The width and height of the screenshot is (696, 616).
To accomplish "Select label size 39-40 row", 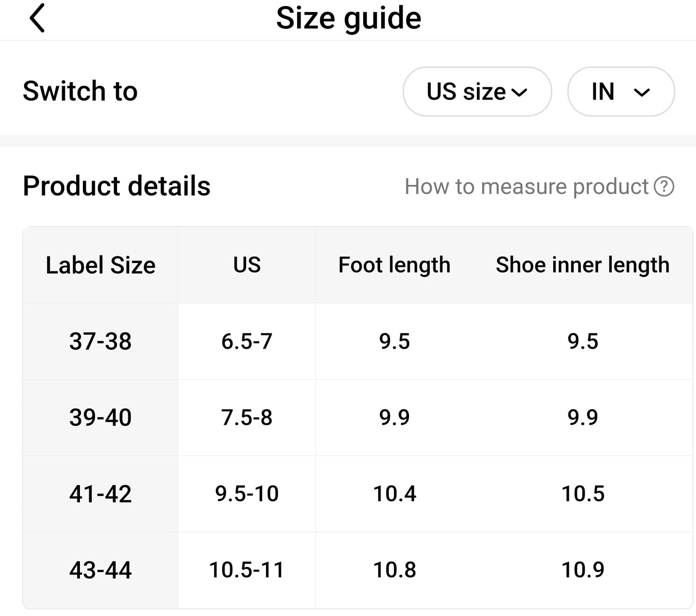I will point(357,418).
